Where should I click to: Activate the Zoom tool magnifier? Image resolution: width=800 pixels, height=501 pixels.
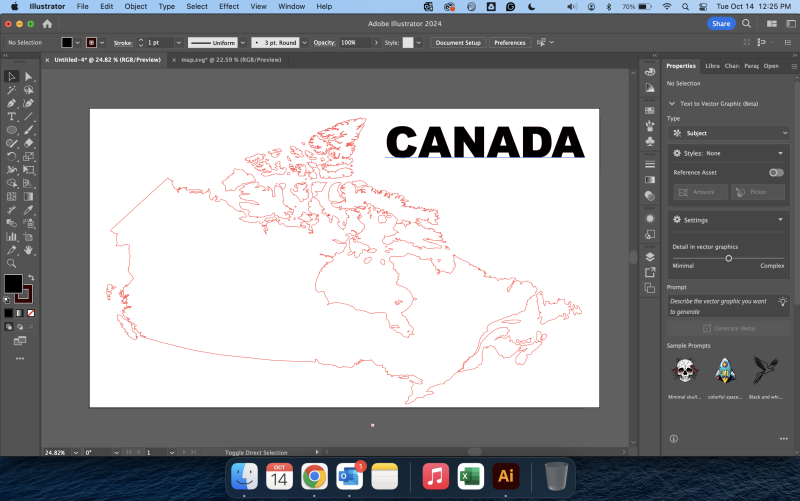(11, 263)
